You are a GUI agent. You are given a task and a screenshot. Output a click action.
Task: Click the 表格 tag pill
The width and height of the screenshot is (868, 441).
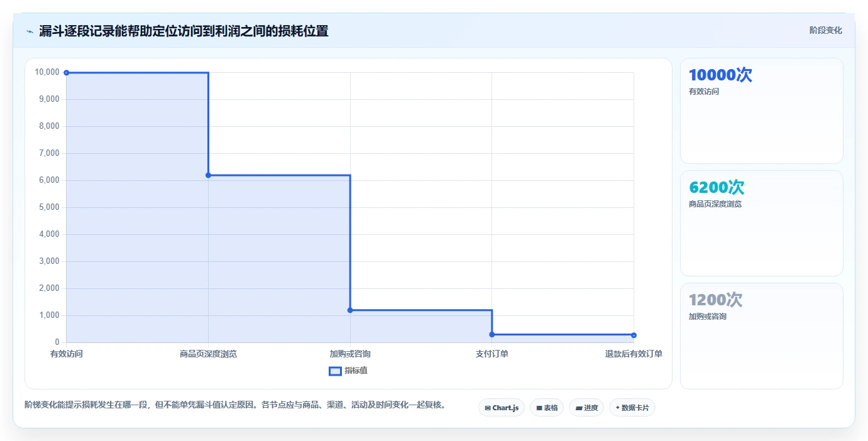pyautogui.click(x=547, y=408)
